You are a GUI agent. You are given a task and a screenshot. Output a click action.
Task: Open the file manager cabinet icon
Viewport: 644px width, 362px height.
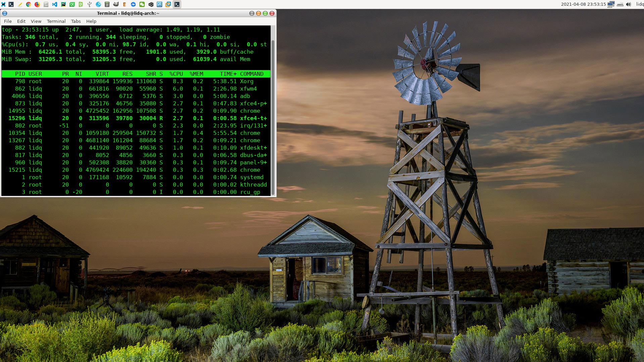46,4
